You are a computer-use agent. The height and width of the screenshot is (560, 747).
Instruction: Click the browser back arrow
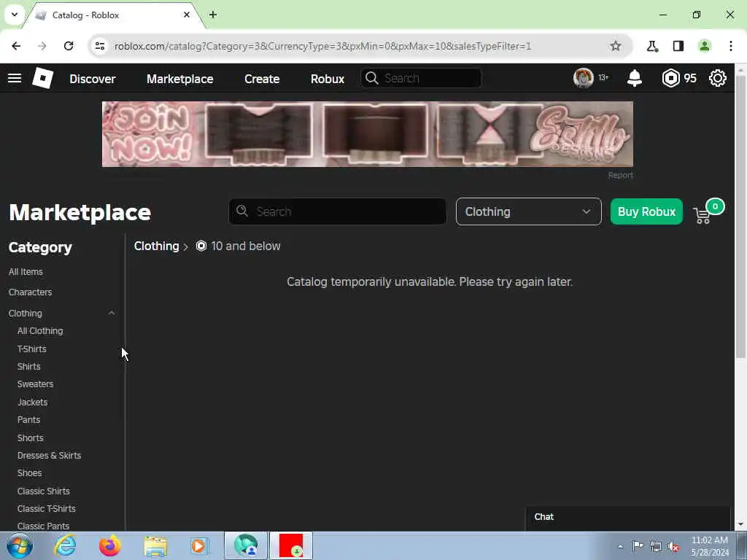pyautogui.click(x=16, y=46)
